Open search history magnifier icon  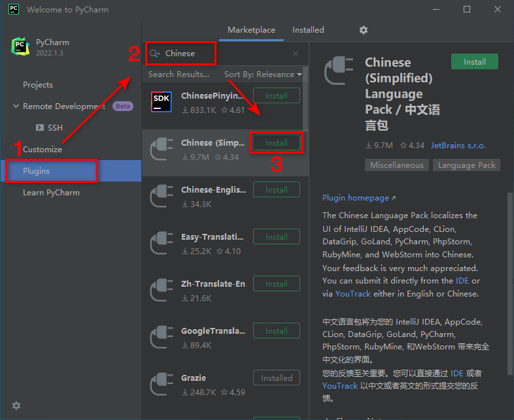(154, 54)
